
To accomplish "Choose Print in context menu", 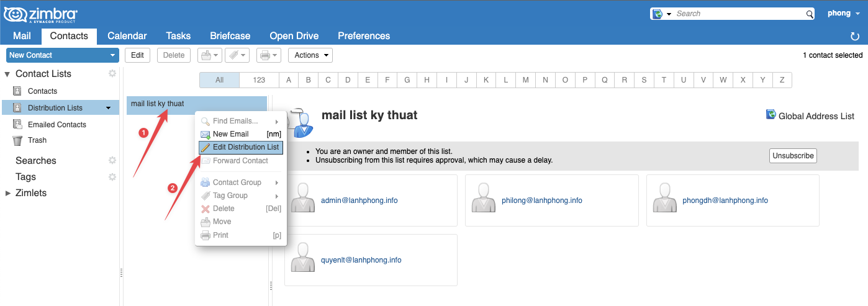I will click(240, 235).
